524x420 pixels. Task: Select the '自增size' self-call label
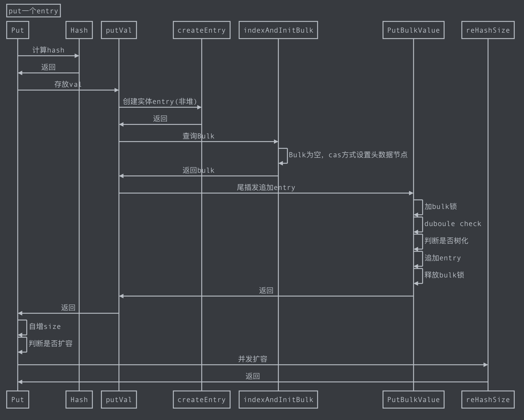45,326
